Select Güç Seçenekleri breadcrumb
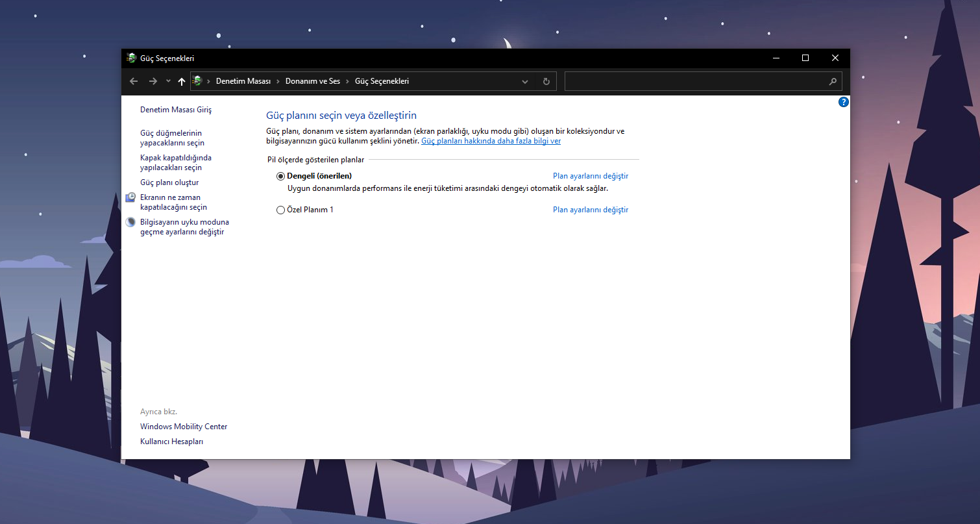The width and height of the screenshot is (980, 524). (382, 81)
